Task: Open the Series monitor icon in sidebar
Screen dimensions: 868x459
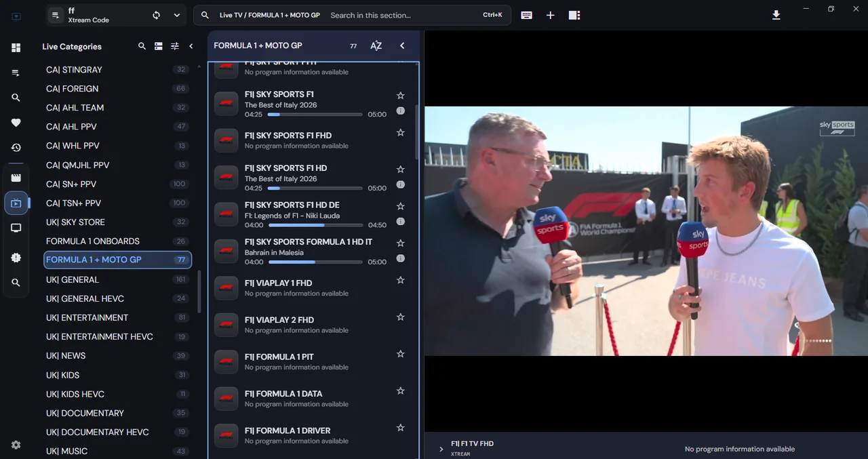Action: (16, 228)
